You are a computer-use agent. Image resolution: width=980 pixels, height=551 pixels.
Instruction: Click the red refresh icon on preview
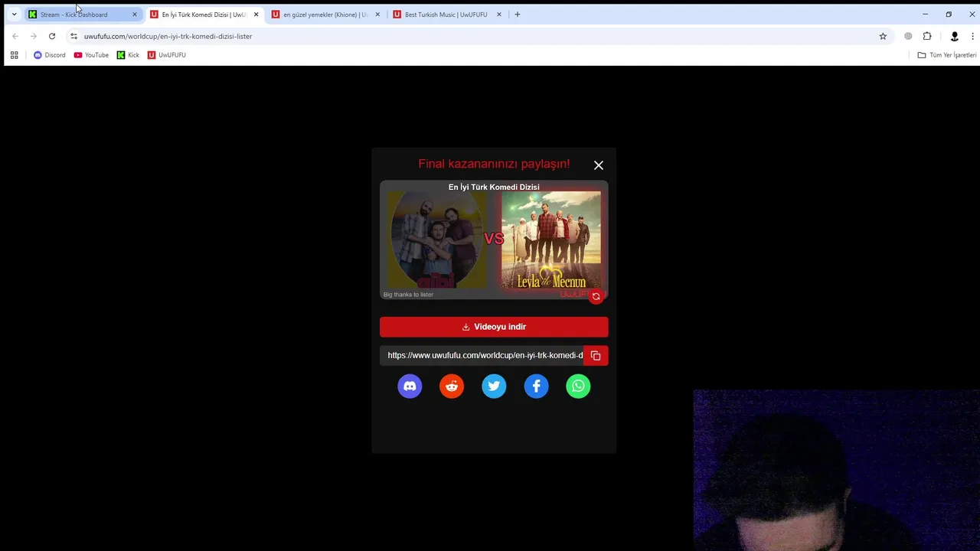pyautogui.click(x=596, y=296)
